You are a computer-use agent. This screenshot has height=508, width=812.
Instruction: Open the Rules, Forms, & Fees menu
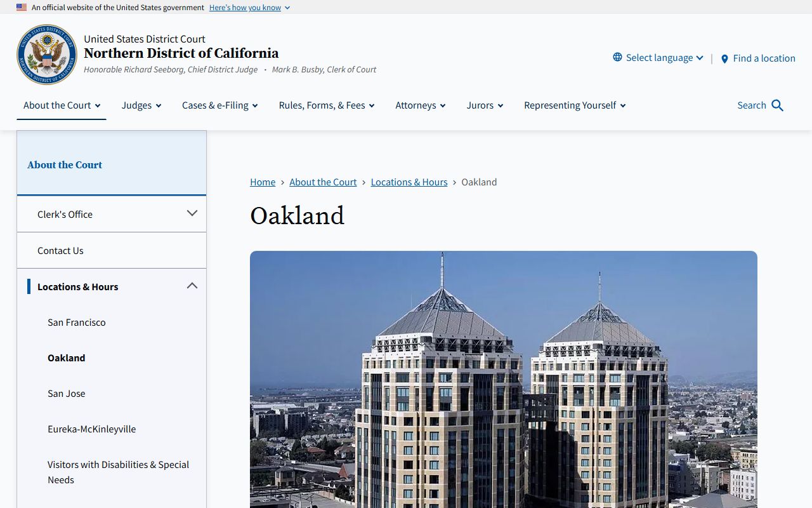coord(327,105)
